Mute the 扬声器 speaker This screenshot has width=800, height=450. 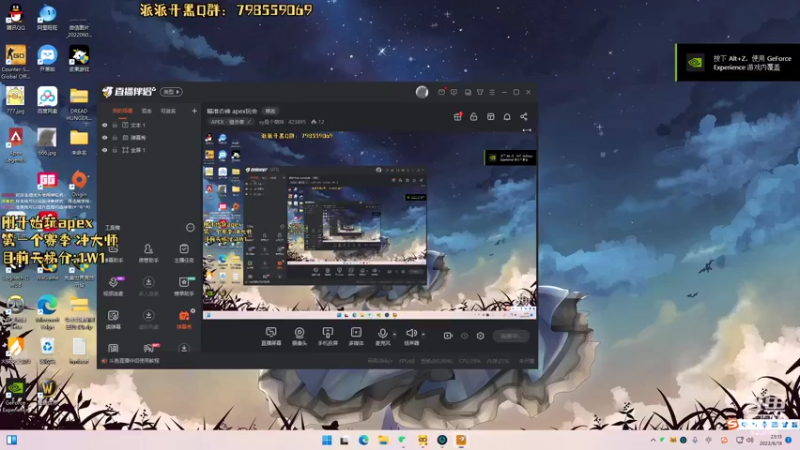411,336
